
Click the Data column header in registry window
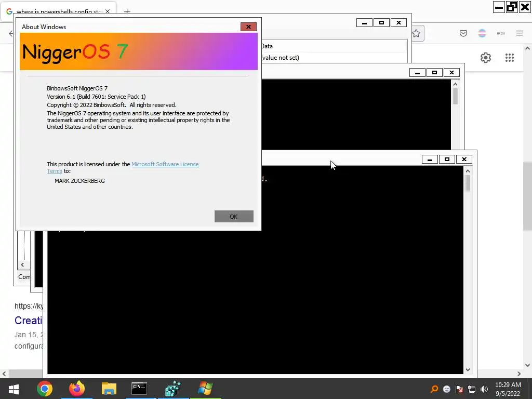click(x=334, y=46)
